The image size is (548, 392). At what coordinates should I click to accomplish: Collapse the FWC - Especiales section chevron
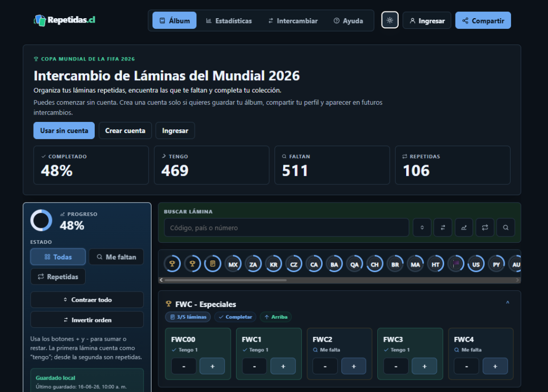[507, 303]
